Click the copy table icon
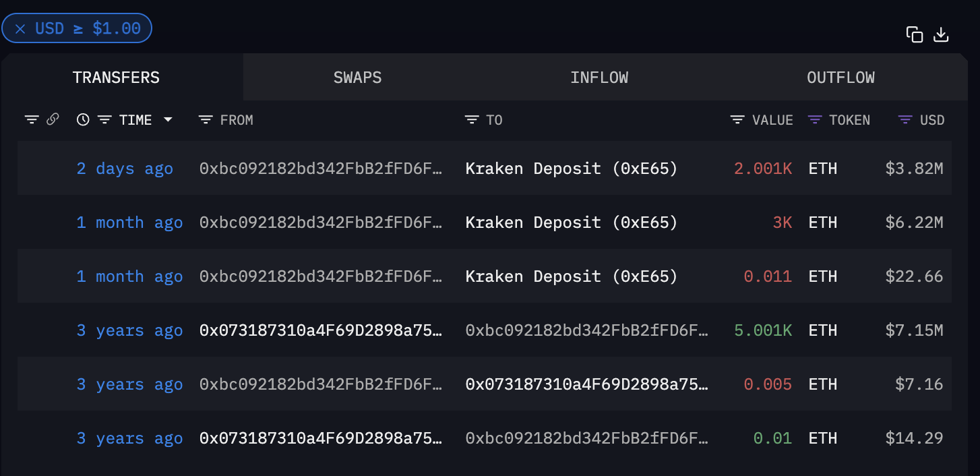The image size is (980, 476). pos(914,35)
